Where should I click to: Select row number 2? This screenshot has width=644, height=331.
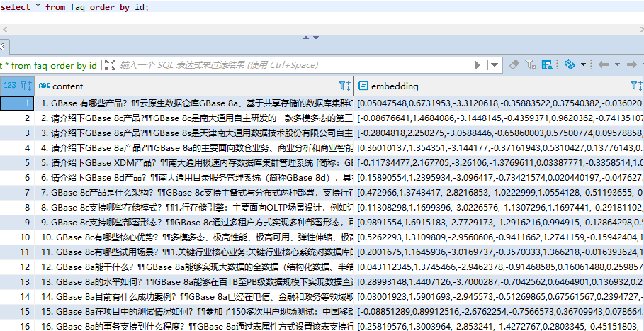pos(17,118)
